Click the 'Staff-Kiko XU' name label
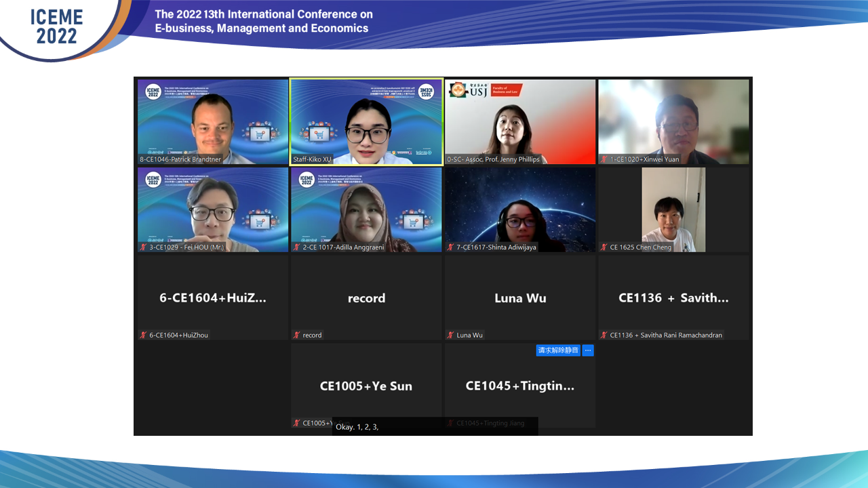The width and height of the screenshot is (868, 488). [312, 159]
